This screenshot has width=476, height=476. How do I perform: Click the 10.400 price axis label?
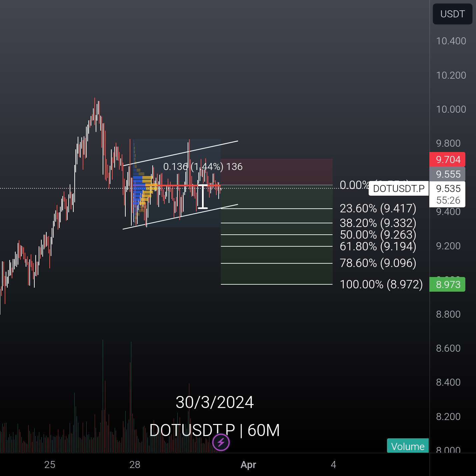451,41
